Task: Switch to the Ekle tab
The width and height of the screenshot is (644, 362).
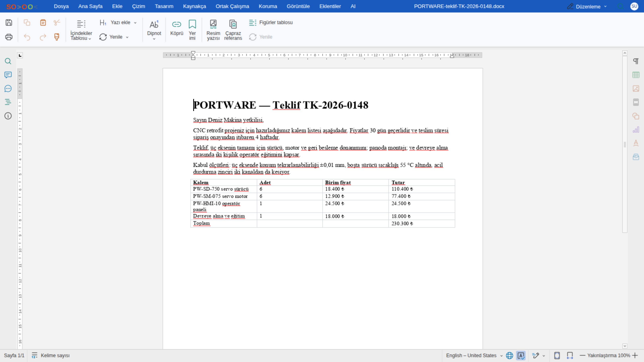Action: (117, 6)
